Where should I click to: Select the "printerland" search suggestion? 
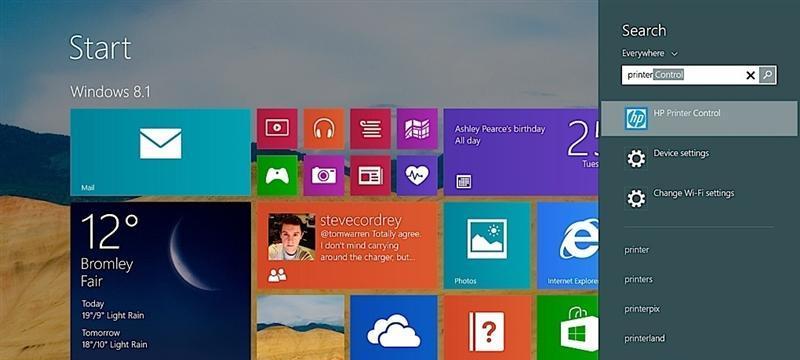click(644, 338)
